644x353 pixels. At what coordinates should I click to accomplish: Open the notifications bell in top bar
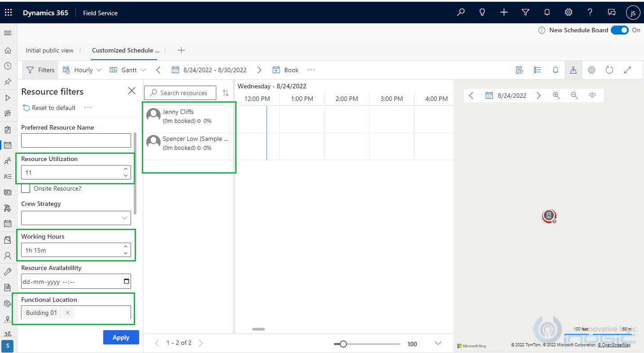point(547,13)
